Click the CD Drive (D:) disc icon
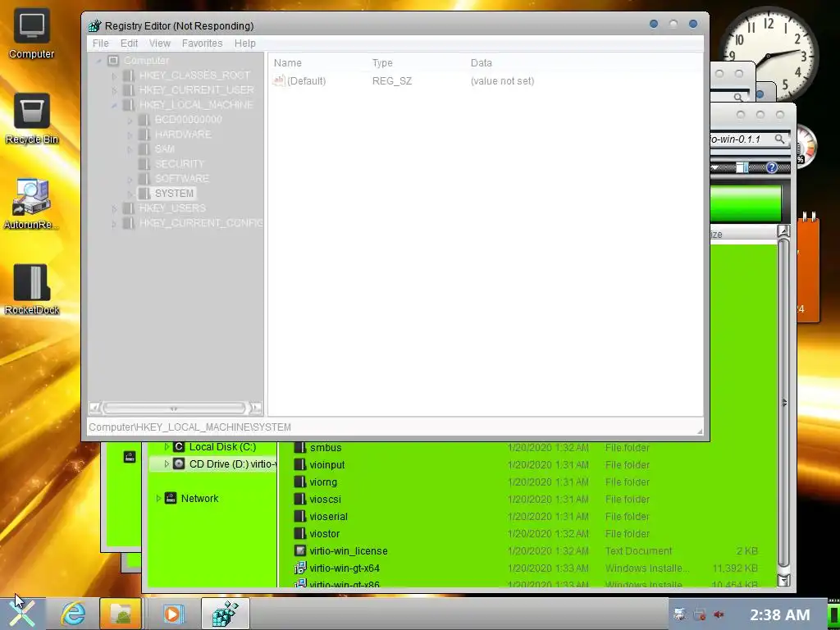The height and width of the screenshot is (630, 840). pos(179,463)
